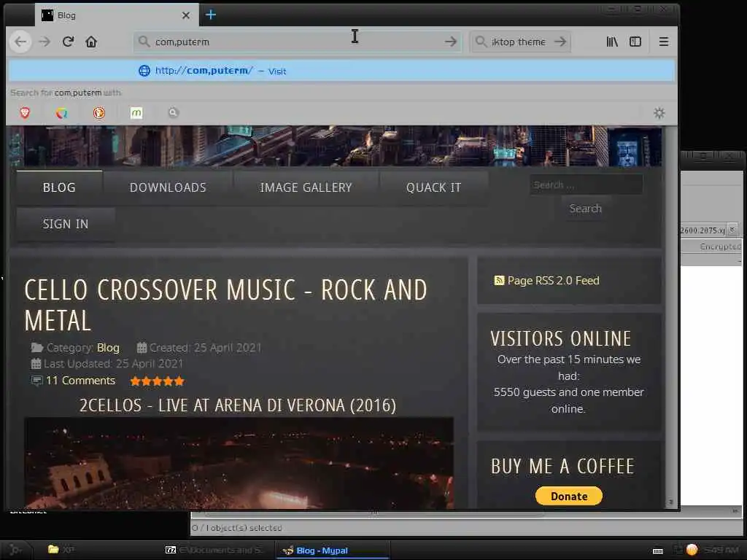The height and width of the screenshot is (560, 747).
Task: Open the Library icon in toolbar
Action: [612, 42]
